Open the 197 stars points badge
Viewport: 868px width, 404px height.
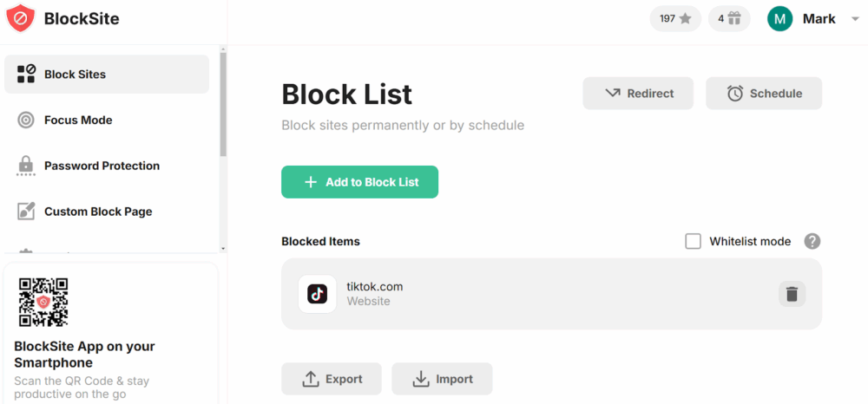click(x=675, y=18)
